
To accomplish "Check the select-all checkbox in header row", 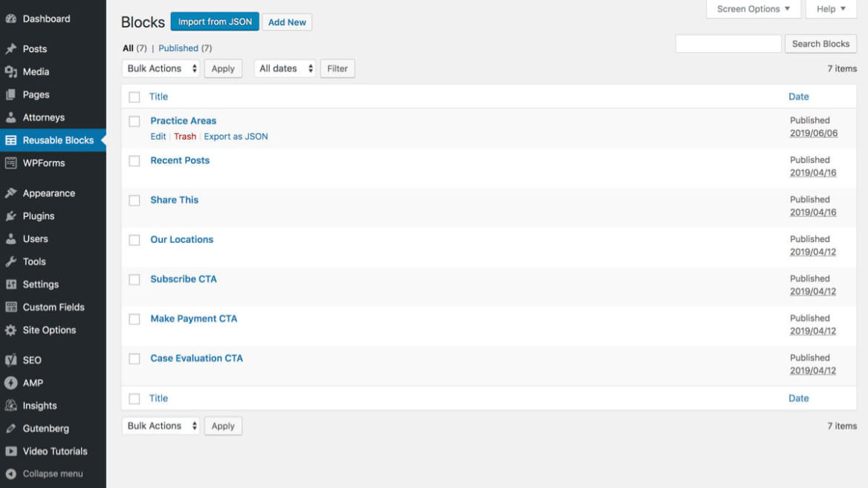I will pos(134,97).
